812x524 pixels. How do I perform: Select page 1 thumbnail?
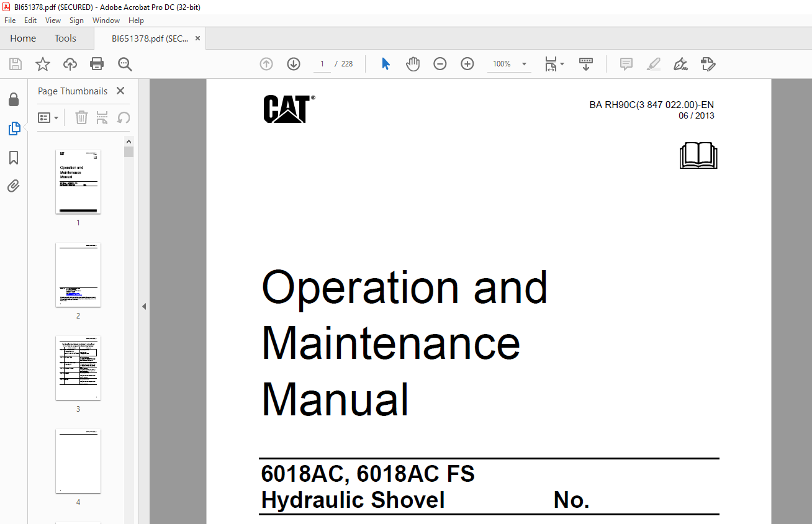pyautogui.click(x=78, y=181)
